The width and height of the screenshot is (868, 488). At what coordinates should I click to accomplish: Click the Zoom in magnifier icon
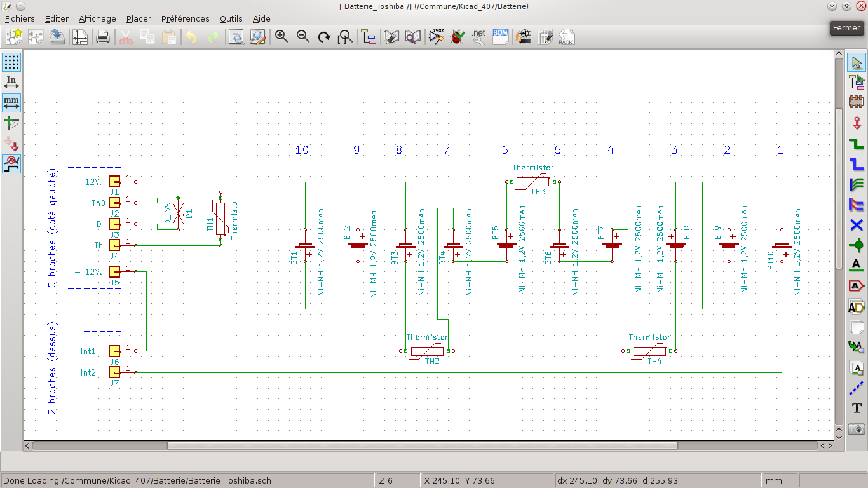click(281, 37)
